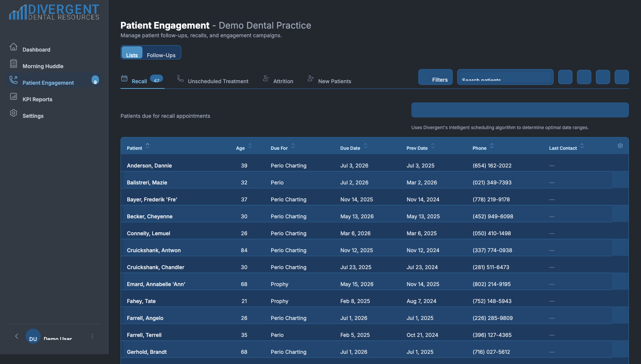Viewport: 641px width, 364px height.
Task: Click the Filters button
Action: (x=435, y=77)
